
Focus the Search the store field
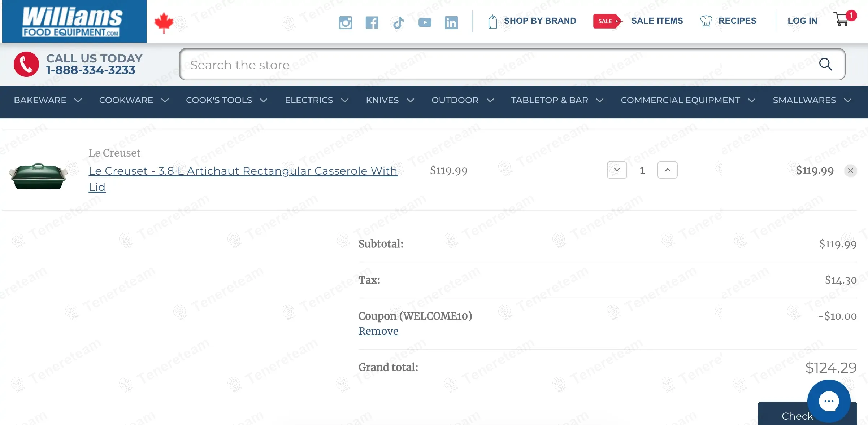coord(512,64)
